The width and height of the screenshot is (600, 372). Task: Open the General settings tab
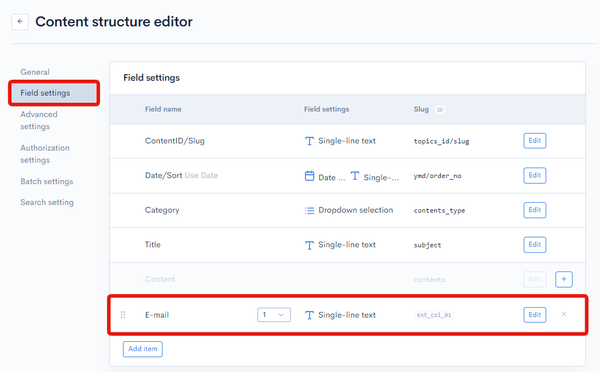(35, 72)
